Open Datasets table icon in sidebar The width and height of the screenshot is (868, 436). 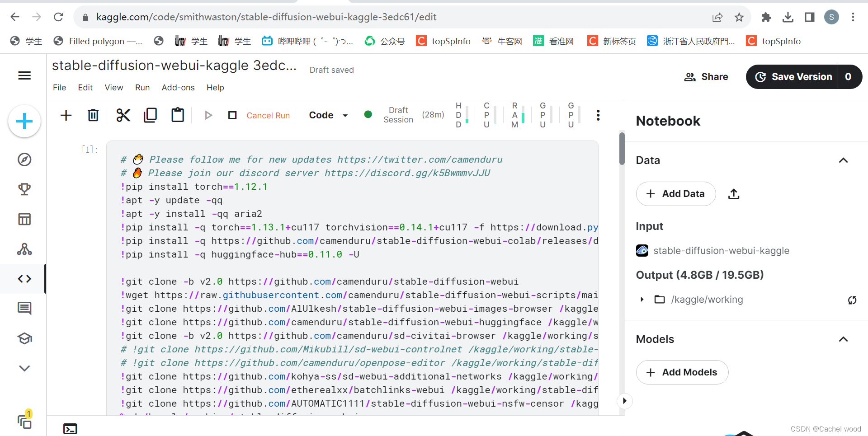click(x=24, y=219)
